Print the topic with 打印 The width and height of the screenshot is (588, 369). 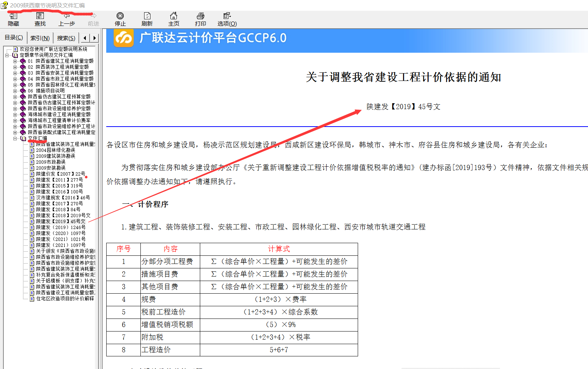click(201, 19)
